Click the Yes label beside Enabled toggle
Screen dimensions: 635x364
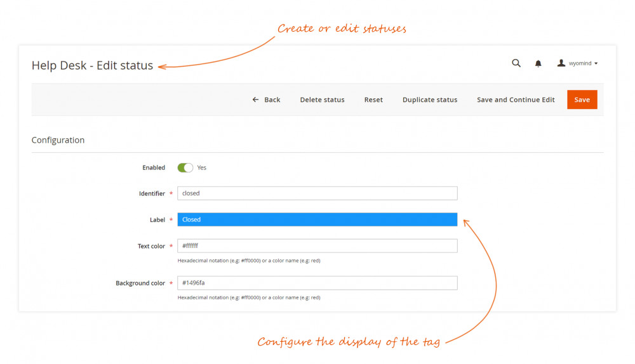tap(202, 168)
